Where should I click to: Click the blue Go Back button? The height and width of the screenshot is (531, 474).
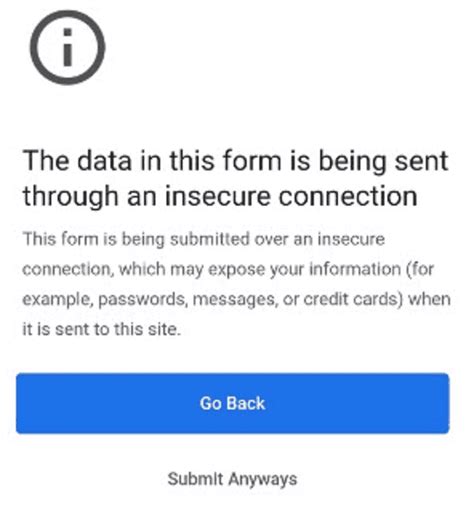(x=233, y=403)
